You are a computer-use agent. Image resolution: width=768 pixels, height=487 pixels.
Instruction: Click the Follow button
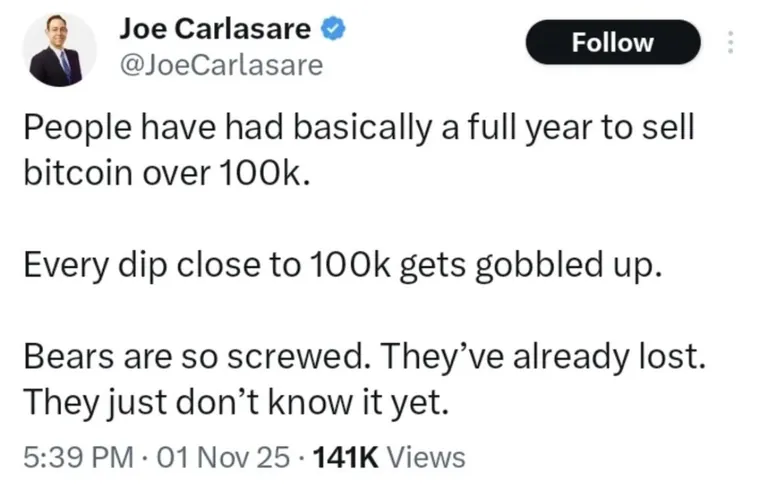(x=612, y=43)
